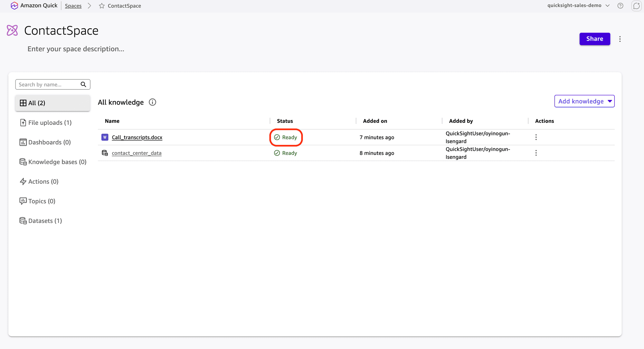
Task: Click the Added by column header
Action: [461, 121]
